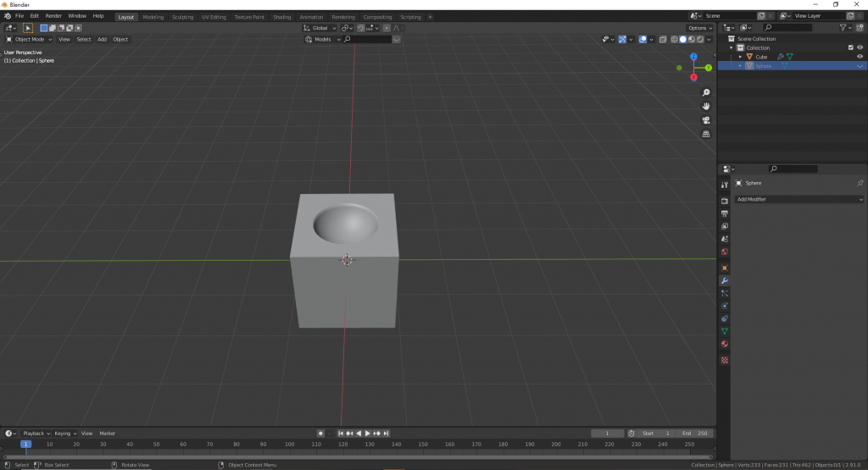Viewport: 868px width, 470px height.
Task: Click the timeline End frame field
Action: (695, 434)
